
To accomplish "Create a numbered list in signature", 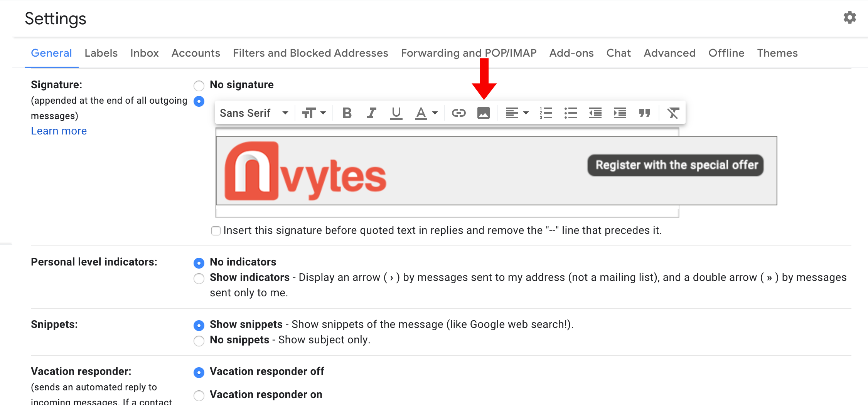I will (x=546, y=113).
